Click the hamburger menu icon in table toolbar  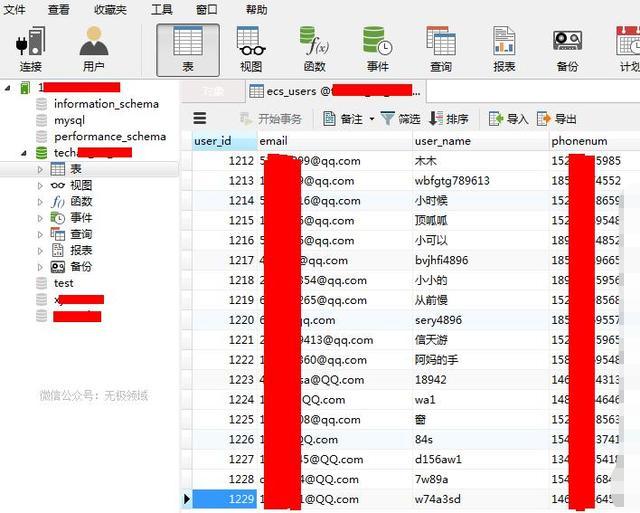[x=200, y=118]
